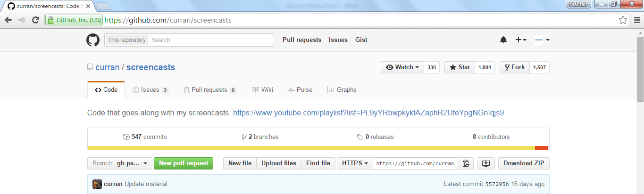Click the red language bar segment

pyautogui.click(x=542, y=148)
